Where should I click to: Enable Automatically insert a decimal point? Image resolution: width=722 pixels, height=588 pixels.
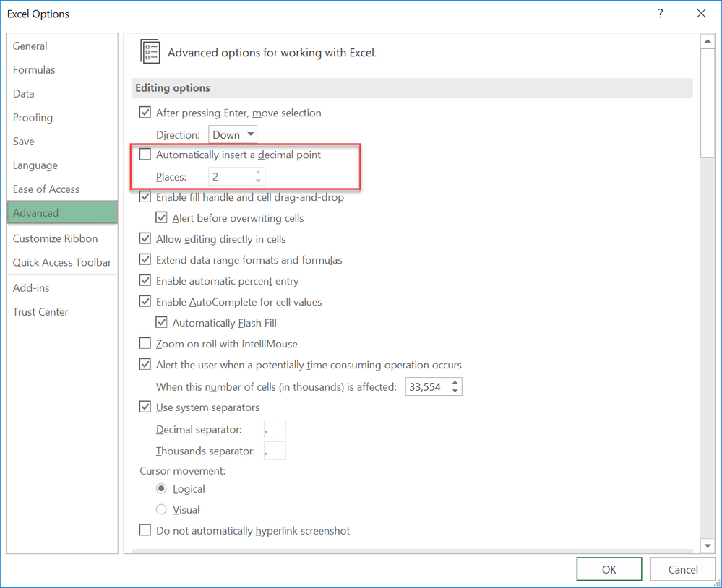(145, 154)
